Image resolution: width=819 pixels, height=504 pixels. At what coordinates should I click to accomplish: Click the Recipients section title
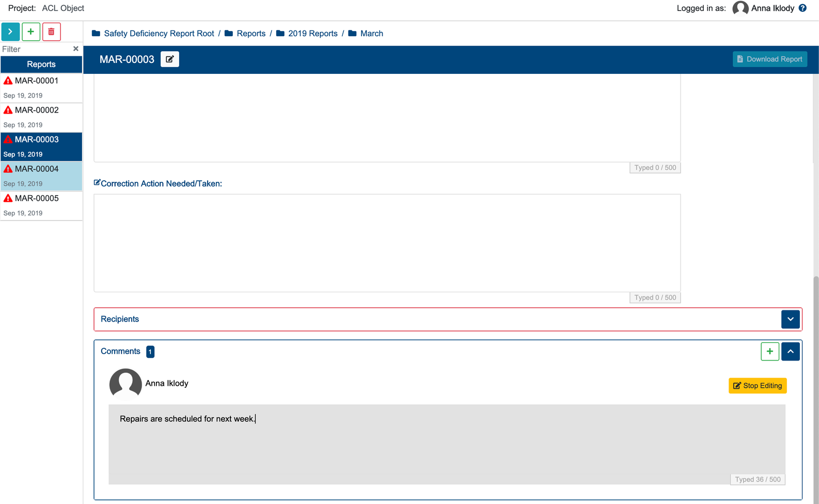pos(120,319)
